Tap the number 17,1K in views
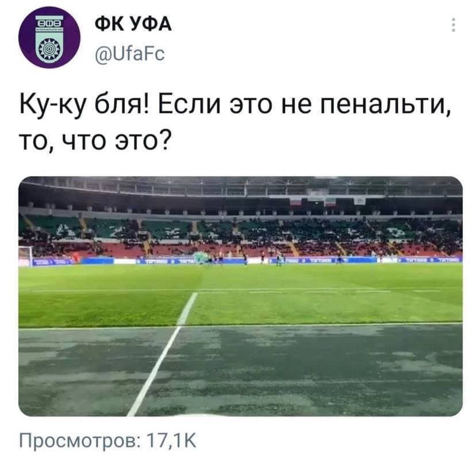This screenshot has height=474, width=476. pos(171,441)
